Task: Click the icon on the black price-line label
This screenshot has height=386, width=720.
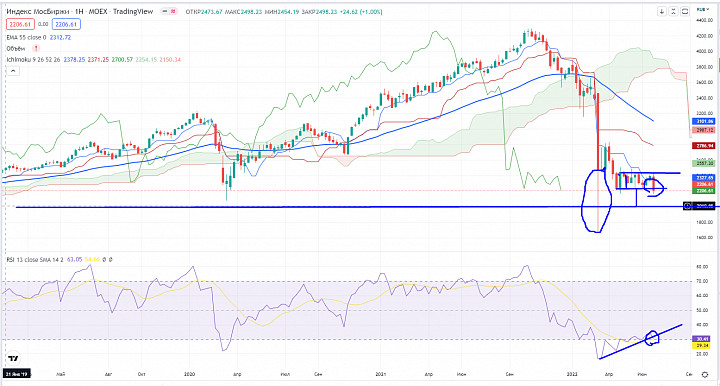Action: click(687, 206)
